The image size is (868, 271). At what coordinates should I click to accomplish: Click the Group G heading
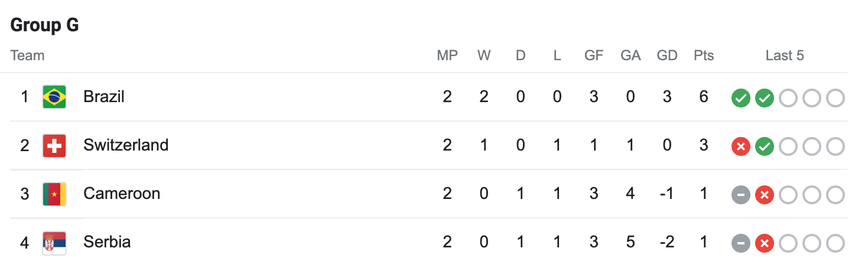pos(45,25)
